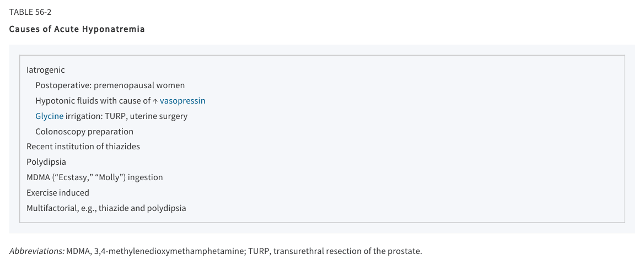Click the word TURP in the abbreviations footnote

[x=259, y=251]
